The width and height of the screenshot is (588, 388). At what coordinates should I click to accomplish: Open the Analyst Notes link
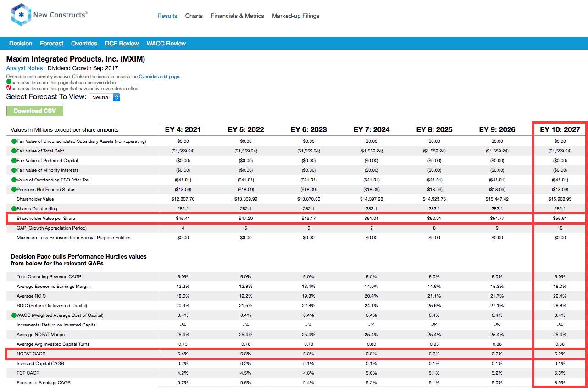coord(24,68)
